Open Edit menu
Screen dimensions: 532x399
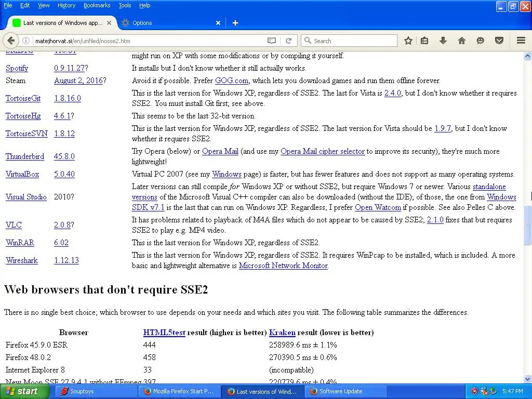[x=25, y=5]
